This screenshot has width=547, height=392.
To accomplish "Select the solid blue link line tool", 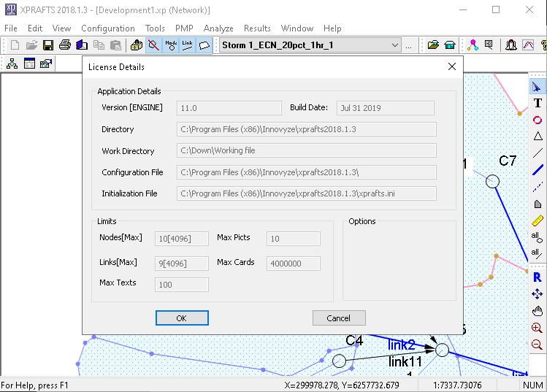I will [538, 170].
